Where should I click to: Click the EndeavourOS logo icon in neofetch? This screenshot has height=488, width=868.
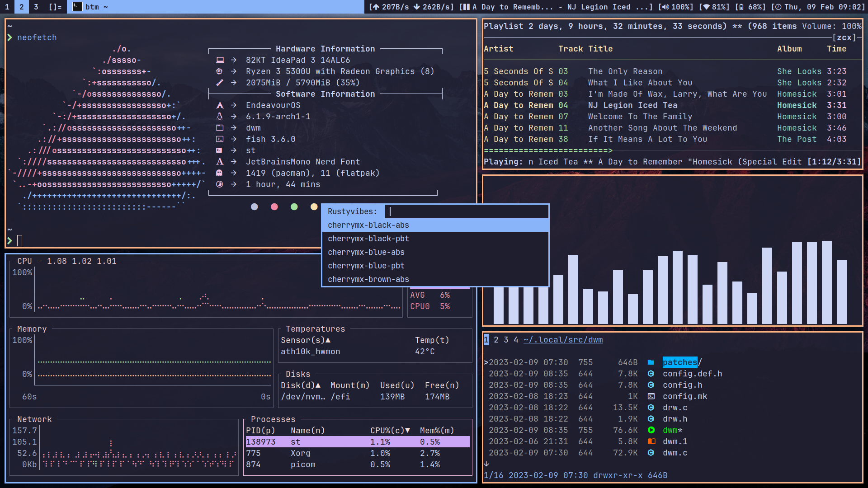pyautogui.click(x=220, y=105)
